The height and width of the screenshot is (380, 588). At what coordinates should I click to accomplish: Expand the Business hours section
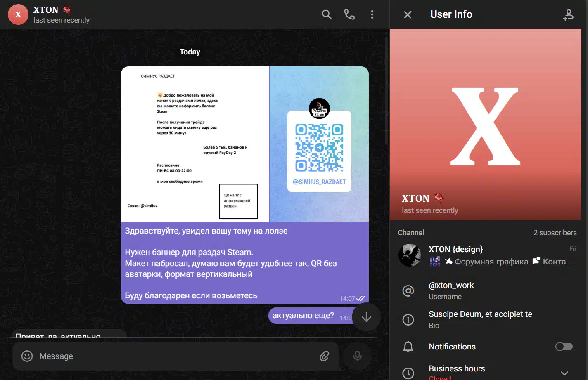564,373
